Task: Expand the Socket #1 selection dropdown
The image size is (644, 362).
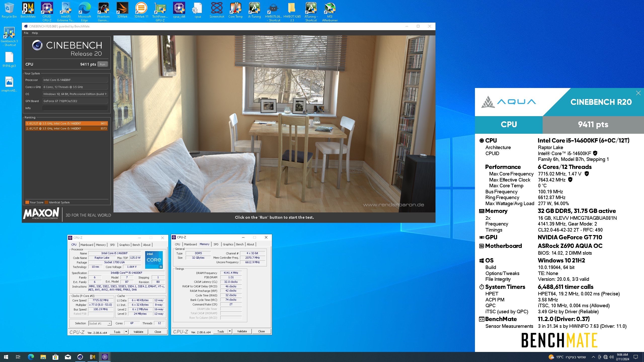Action: tap(109, 324)
